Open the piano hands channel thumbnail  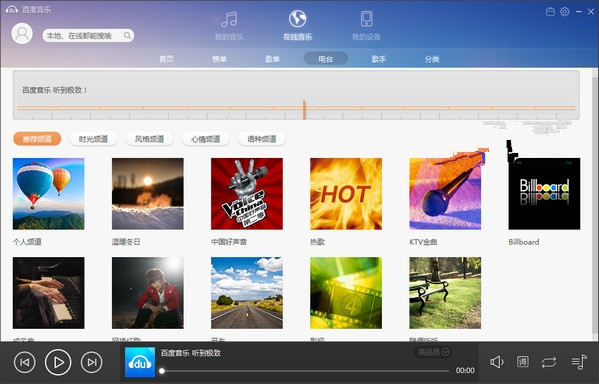click(49, 293)
